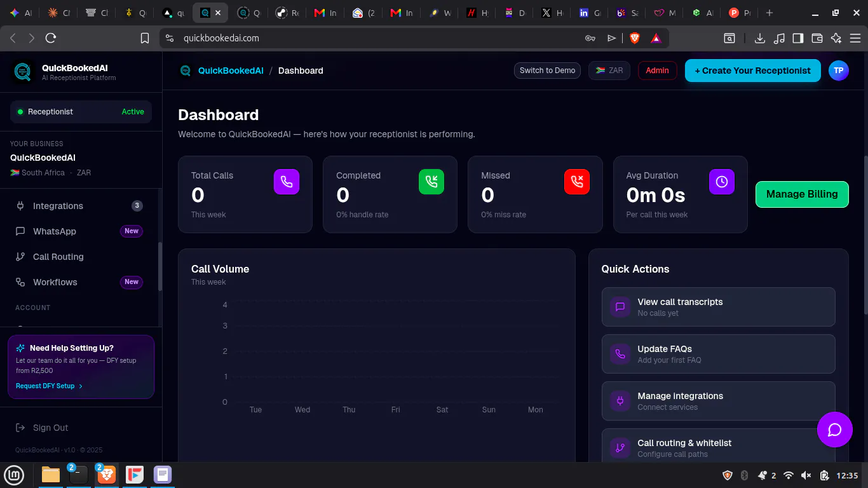The image size is (868, 488).
Task: Switch to the X (Twitter) browser tab
Action: [552, 13]
